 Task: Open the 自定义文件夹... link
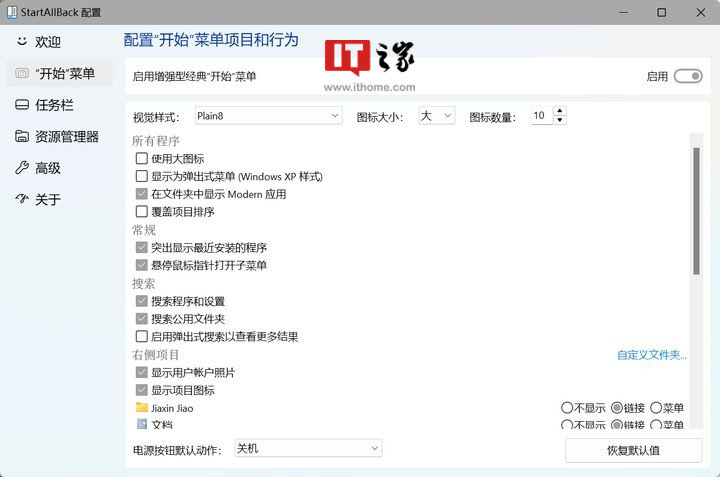[x=652, y=355]
